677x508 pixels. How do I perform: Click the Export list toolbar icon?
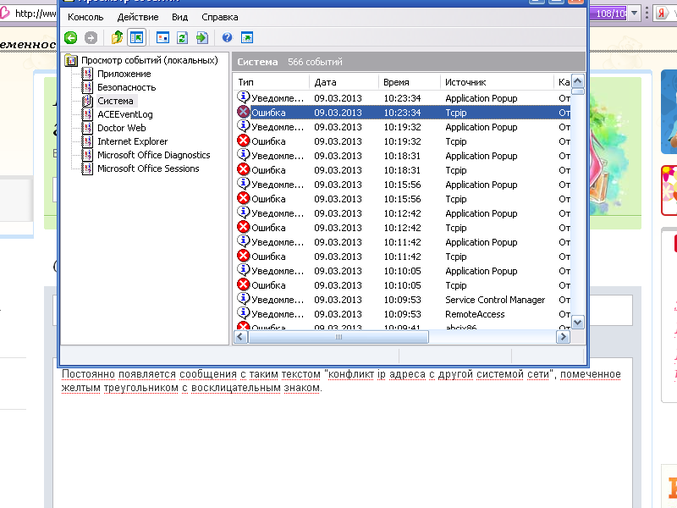click(x=201, y=38)
